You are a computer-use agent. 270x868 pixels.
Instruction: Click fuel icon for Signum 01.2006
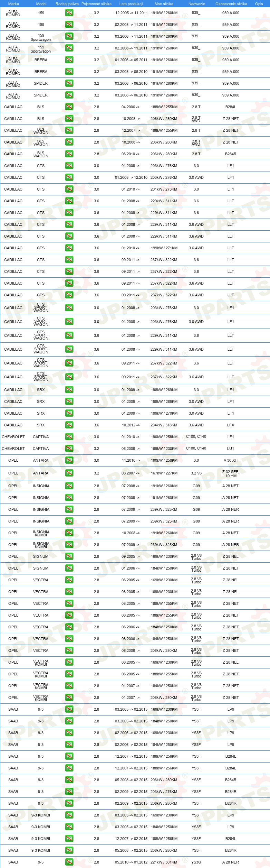69,568
